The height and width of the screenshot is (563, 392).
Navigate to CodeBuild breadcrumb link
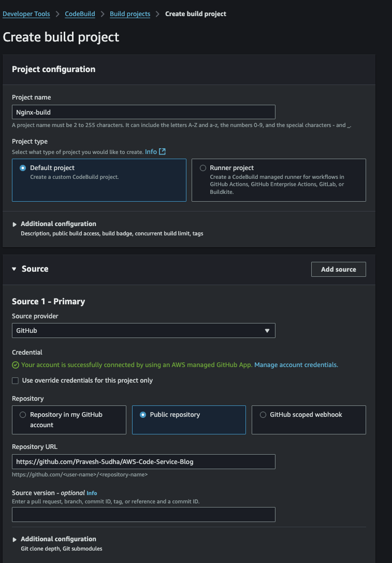point(80,14)
